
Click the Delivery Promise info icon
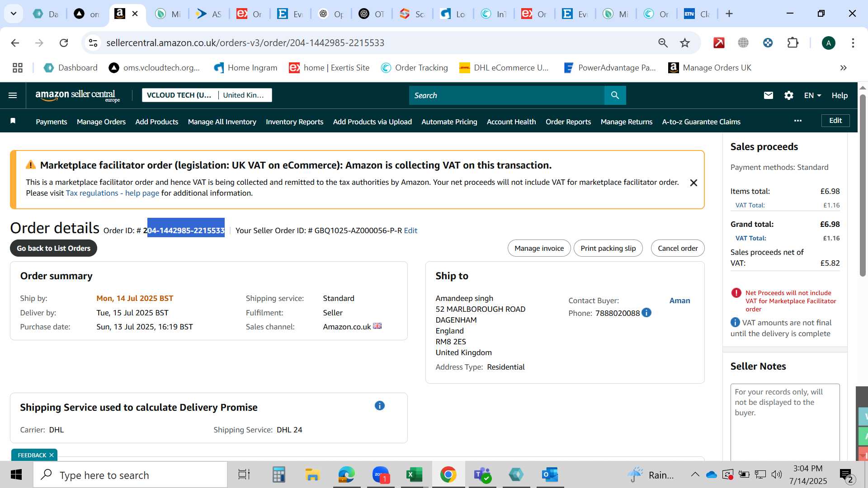coord(380,406)
